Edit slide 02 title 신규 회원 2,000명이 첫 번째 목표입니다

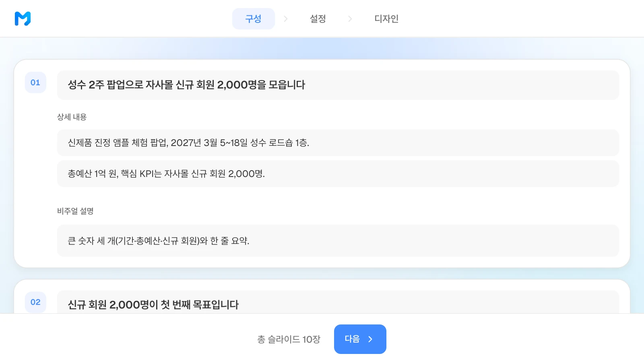[338, 302]
